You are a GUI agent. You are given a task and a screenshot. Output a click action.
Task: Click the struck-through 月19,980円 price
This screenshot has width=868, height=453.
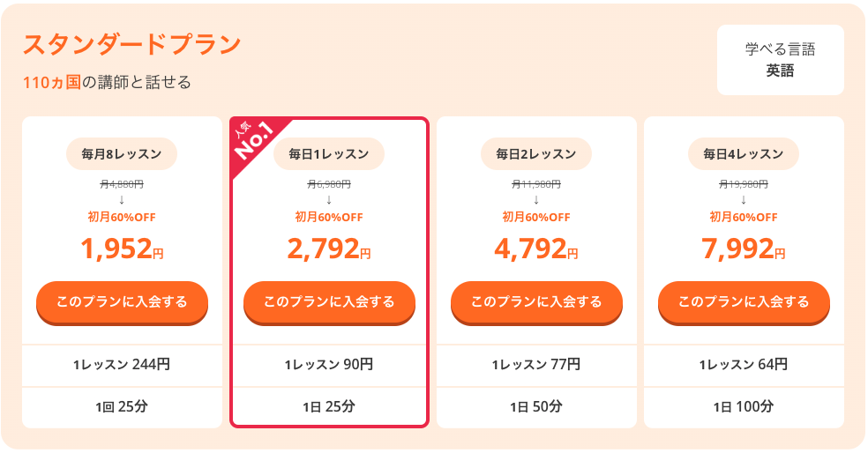click(x=744, y=184)
